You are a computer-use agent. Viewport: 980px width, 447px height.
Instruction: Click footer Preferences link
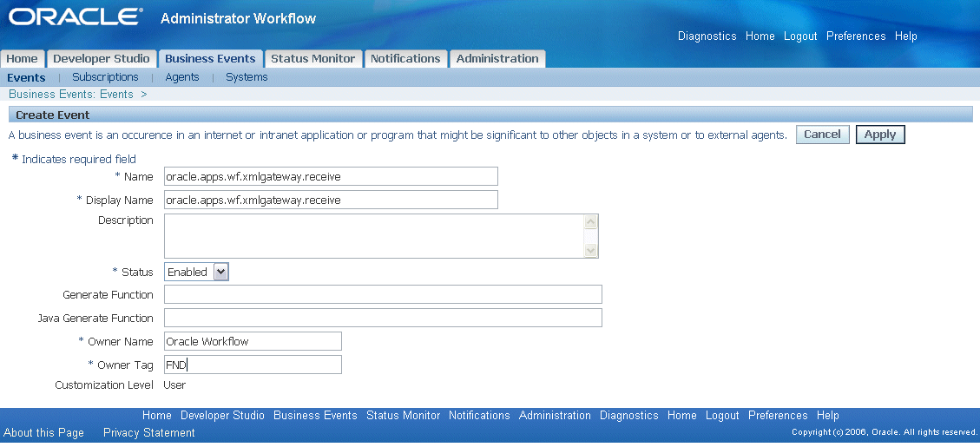coord(778,415)
